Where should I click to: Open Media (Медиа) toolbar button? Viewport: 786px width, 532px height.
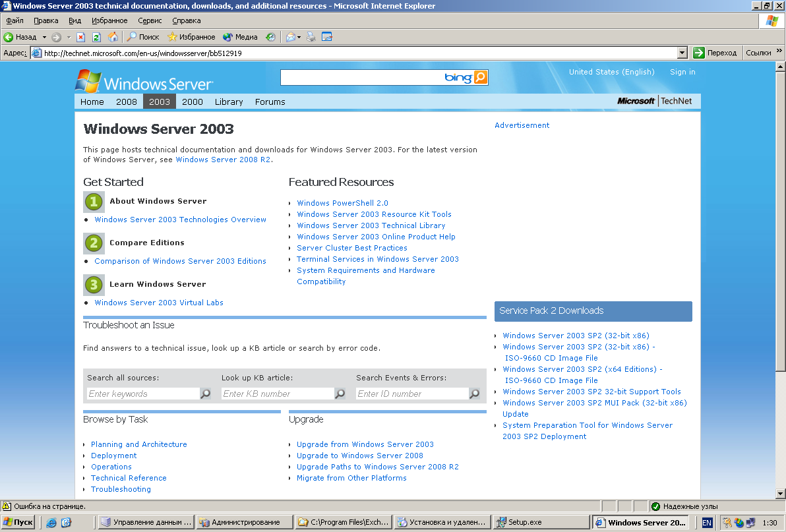click(240, 37)
